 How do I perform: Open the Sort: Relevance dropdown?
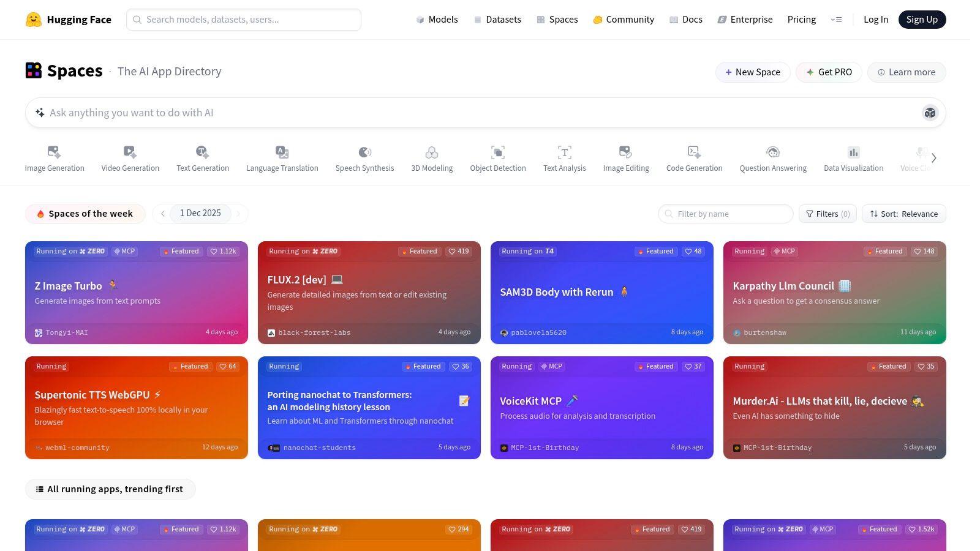coord(904,214)
